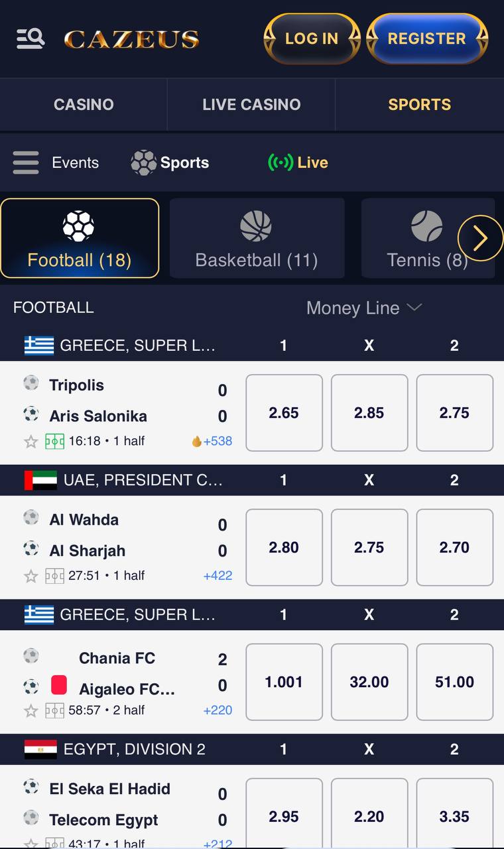Select 32.00 draw odds for Chania match
This screenshot has width=504, height=849.
tap(369, 682)
